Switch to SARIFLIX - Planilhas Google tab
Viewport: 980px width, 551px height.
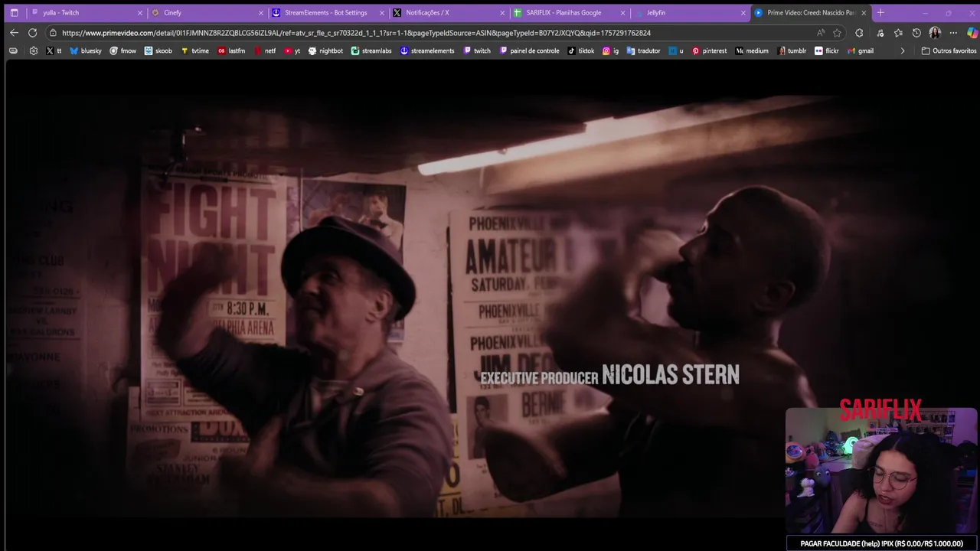tap(570, 12)
